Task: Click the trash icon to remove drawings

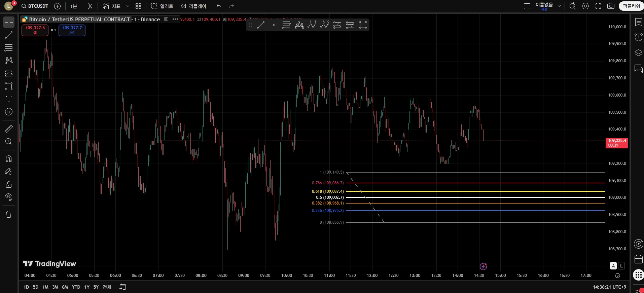Action: tap(9, 214)
